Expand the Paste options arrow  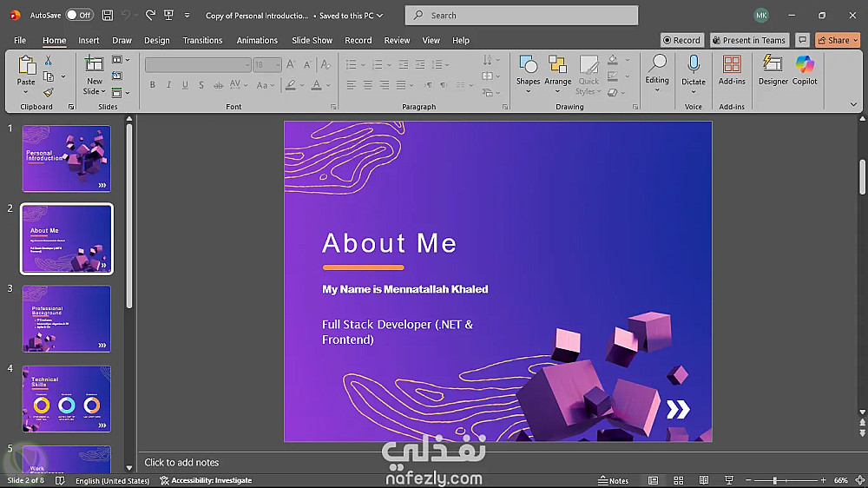coord(26,92)
